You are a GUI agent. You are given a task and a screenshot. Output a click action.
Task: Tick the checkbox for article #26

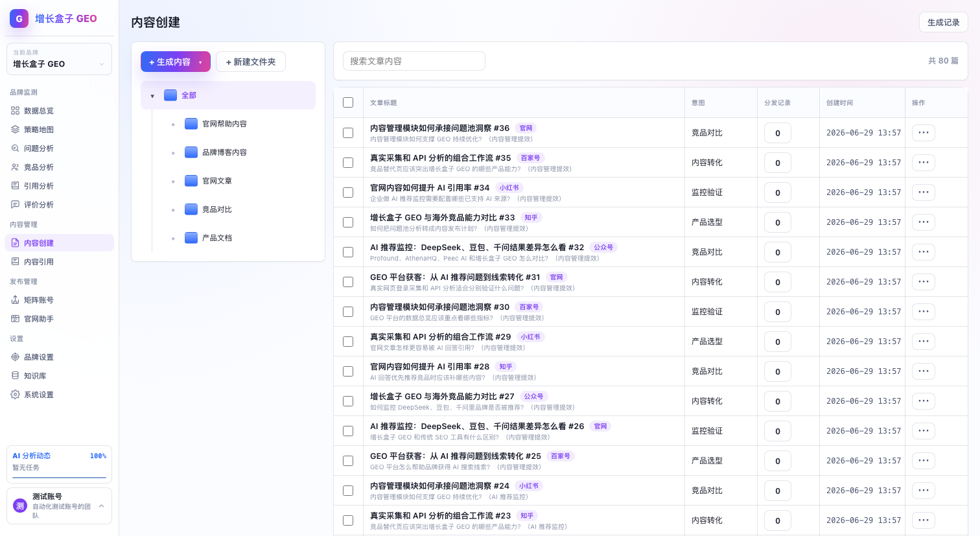348,431
